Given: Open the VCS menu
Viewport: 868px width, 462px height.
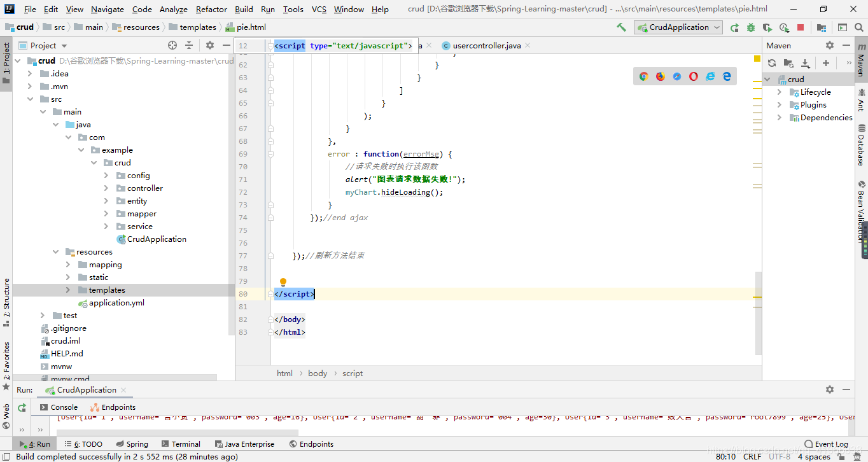Looking at the screenshot, I should [x=319, y=9].
